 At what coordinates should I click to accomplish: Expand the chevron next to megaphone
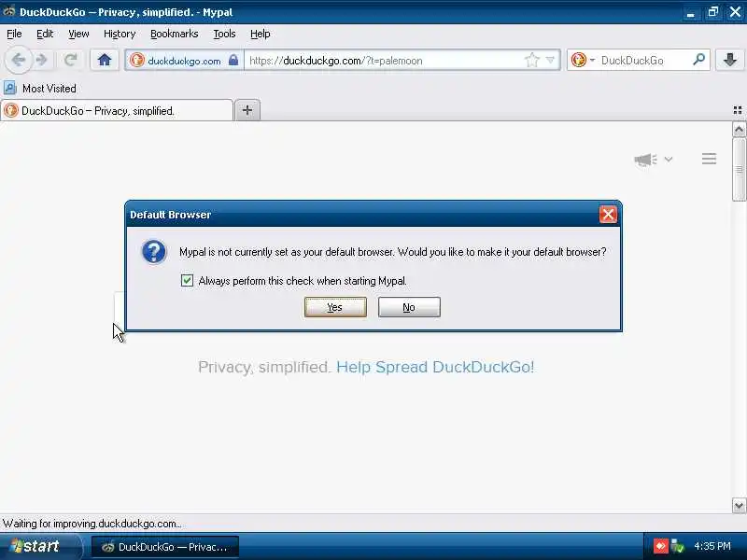pyautogui.click(x=669, y=159)
